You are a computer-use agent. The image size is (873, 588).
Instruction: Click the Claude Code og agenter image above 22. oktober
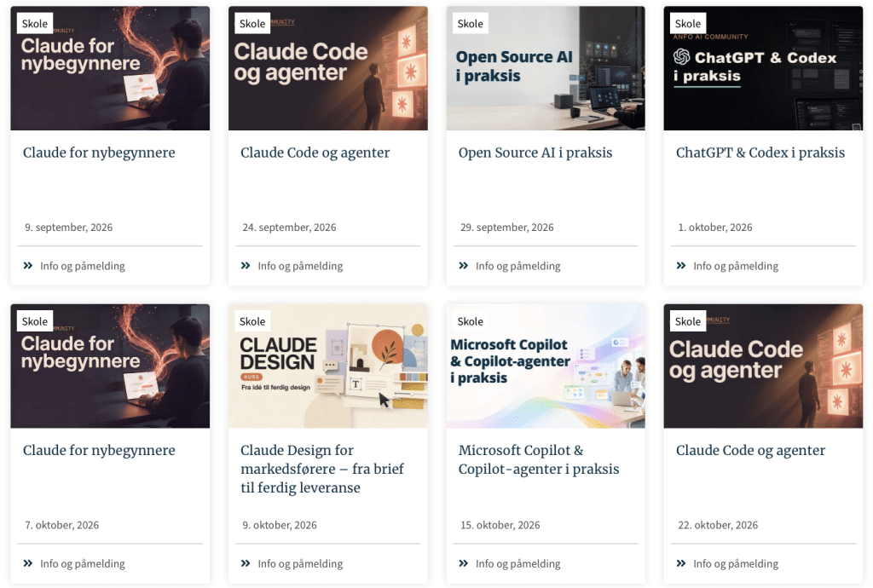(x=763, y=366)
